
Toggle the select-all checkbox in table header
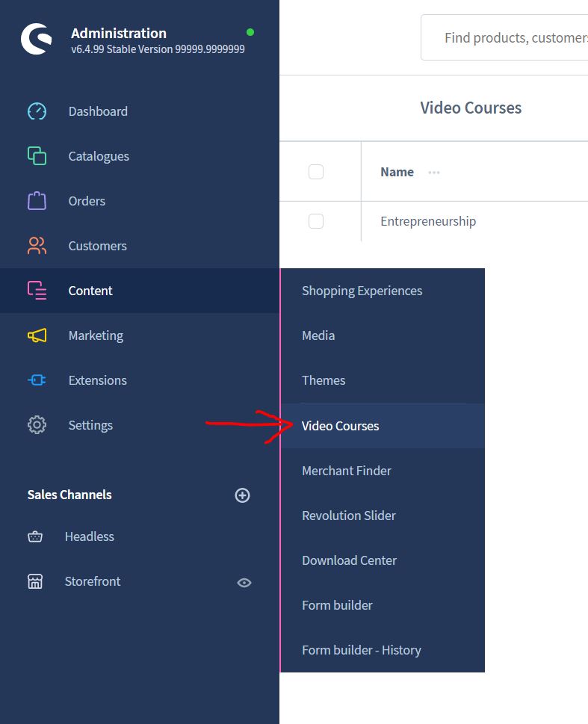pos(316,172)
